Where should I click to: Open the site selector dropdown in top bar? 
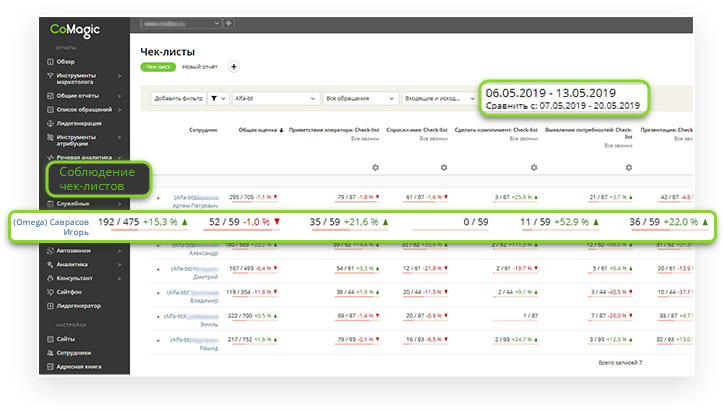tap(181, 23)
